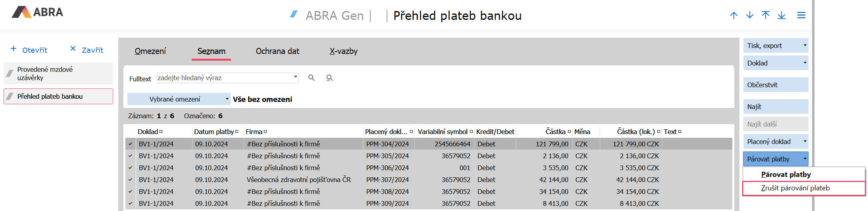Open the X-vazby tab
This screenshot has height=211, width=868.
[x=343, y=51]
